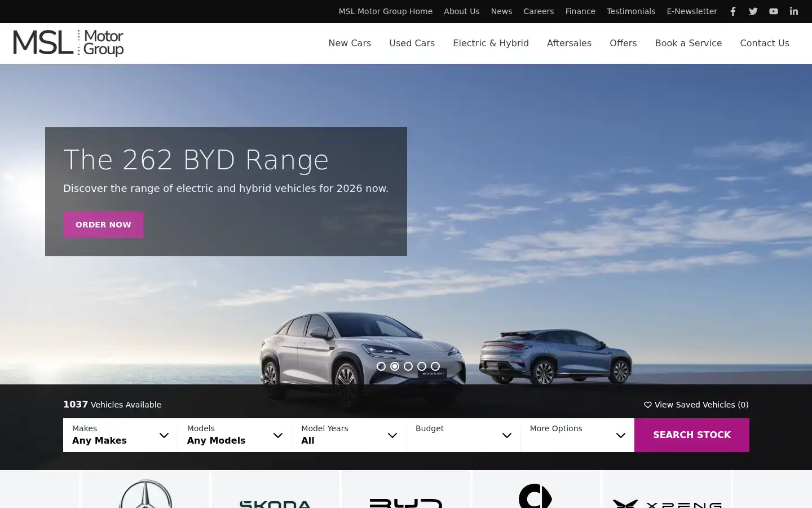Screen dimensions: 812x508
Task: Open the Offers menu
Action: click(623, 43)
